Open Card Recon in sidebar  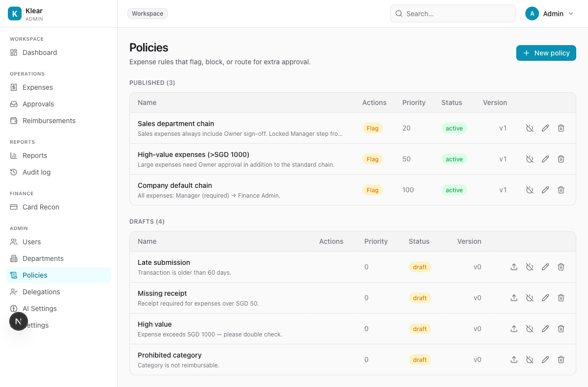(x=59, y=207)
